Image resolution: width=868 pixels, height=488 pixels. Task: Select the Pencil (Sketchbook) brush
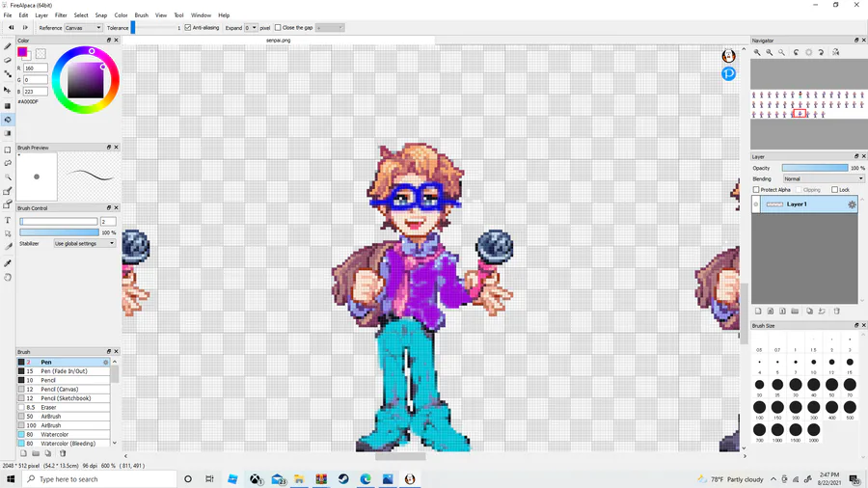tap(64, 398)
